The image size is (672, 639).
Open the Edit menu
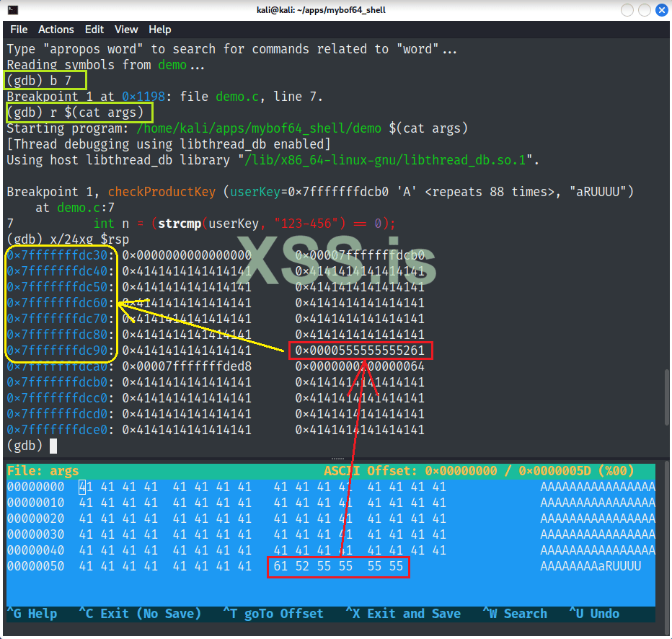pos(94,30)
